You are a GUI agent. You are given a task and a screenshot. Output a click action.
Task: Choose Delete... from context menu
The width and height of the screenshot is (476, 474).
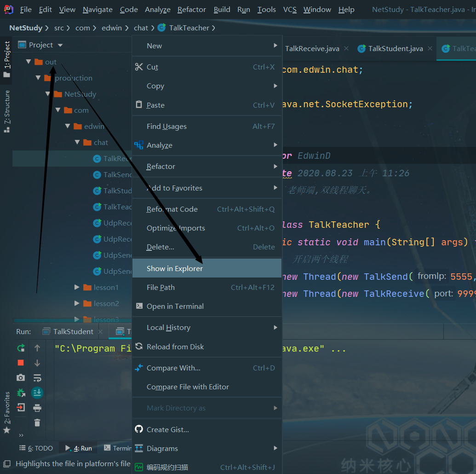click(x=207, y=247)
